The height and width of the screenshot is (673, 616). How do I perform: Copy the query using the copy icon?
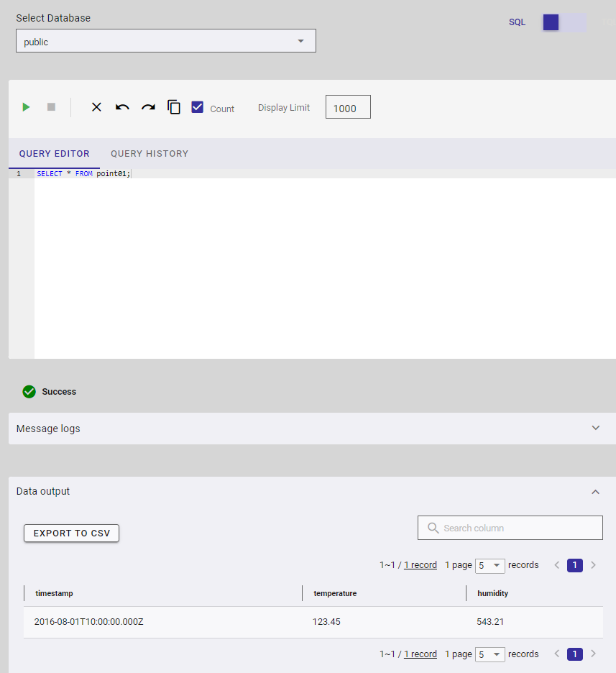(x=174, y=107)
